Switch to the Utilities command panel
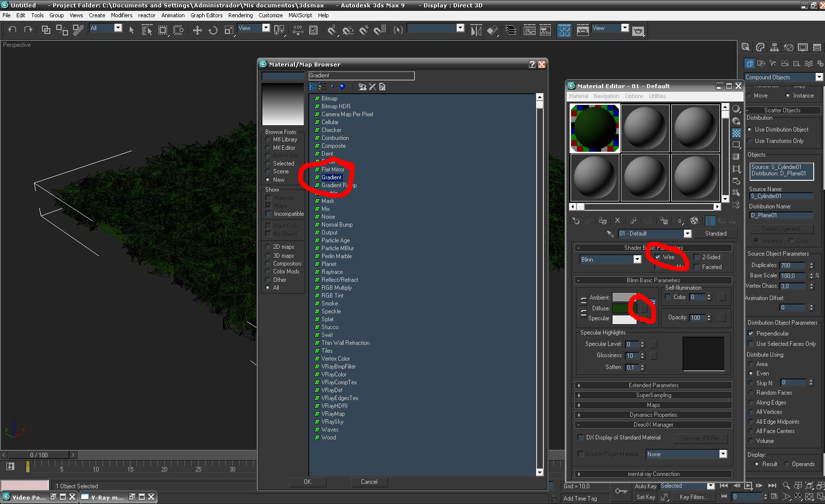The width and height of the screenshot is (825, 504). [x=817, y=47]
